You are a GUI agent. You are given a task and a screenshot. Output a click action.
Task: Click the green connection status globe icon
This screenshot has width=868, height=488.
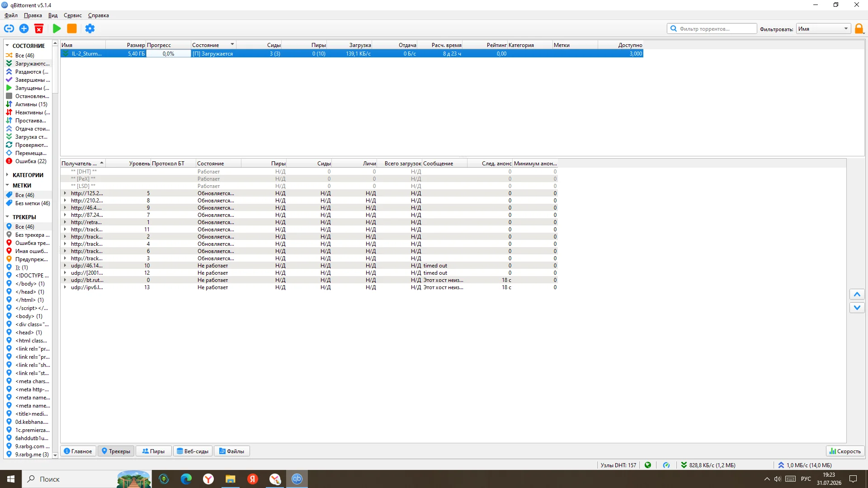tap(648, 465)
